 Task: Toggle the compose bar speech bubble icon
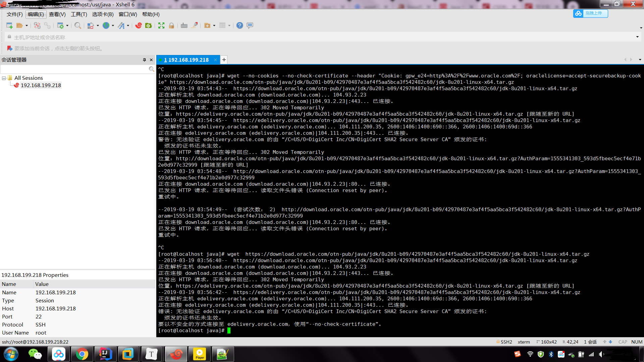(x=250, y=25)
